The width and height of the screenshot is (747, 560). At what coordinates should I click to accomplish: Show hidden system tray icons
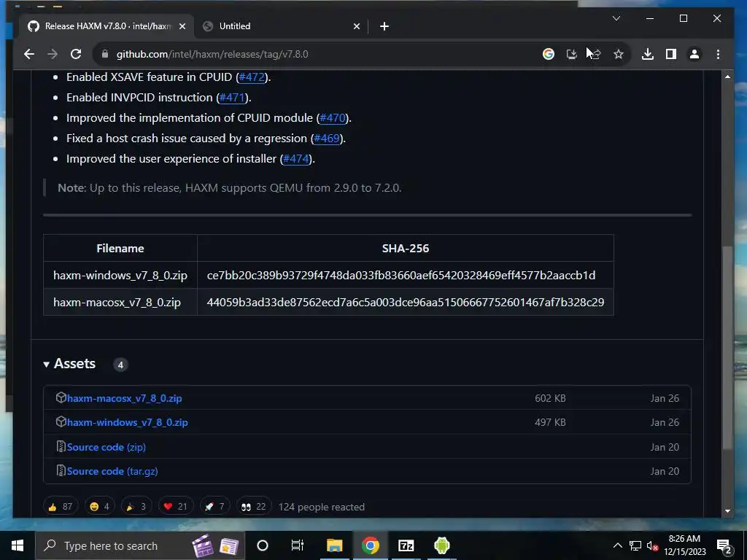pyautogui.click(x=617, y=545)
